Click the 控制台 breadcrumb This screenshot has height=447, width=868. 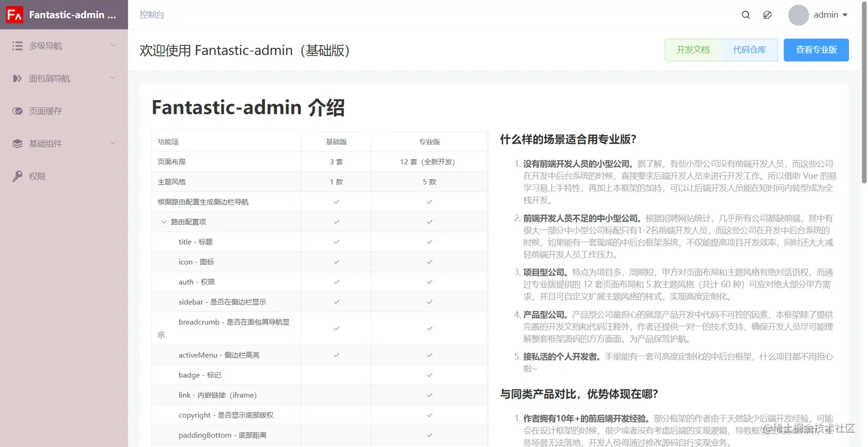click(152, 15)
